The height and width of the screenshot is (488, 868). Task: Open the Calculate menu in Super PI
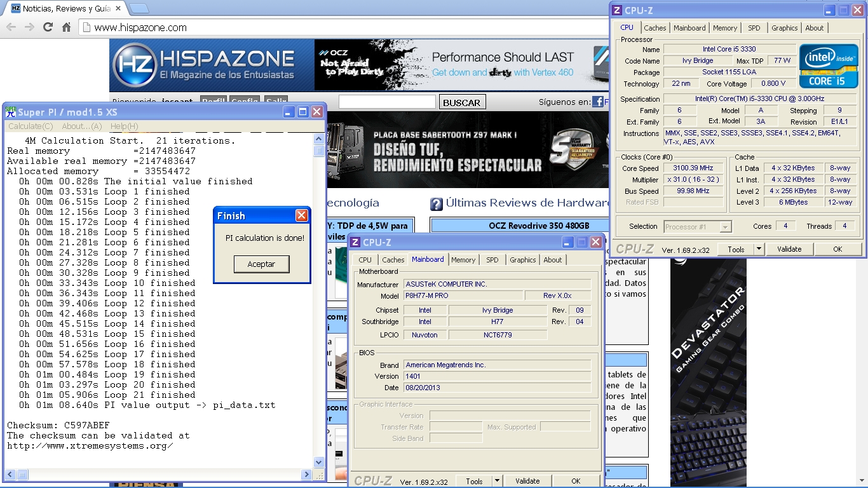tap(31, 126)
